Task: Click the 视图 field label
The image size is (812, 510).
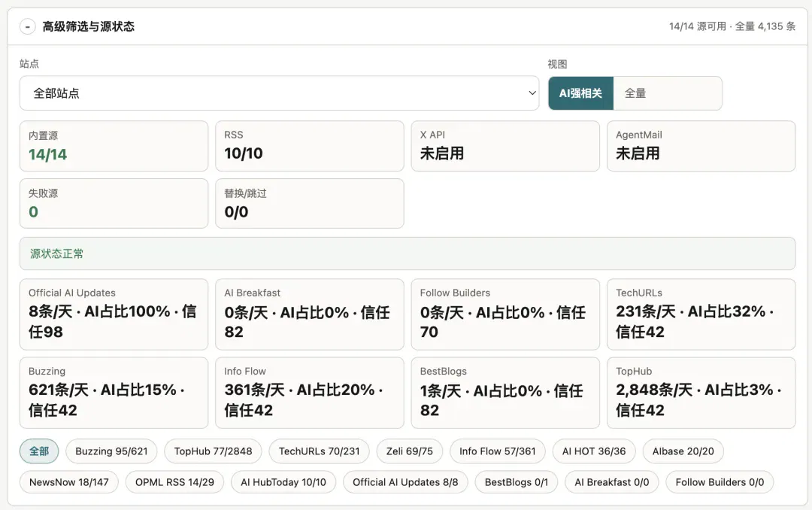Action: pyautogui.click(x=557, y=64)
